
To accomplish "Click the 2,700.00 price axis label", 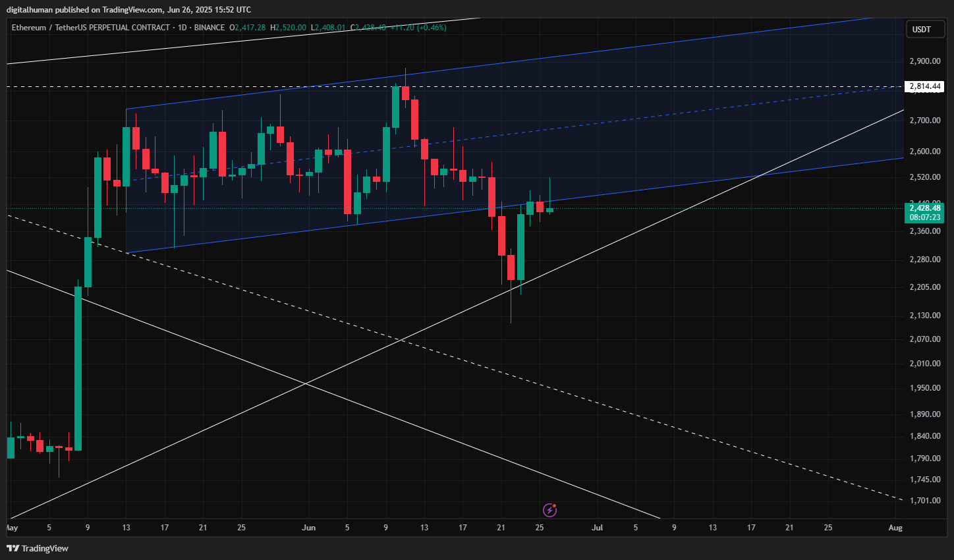I will coord(924,121).
